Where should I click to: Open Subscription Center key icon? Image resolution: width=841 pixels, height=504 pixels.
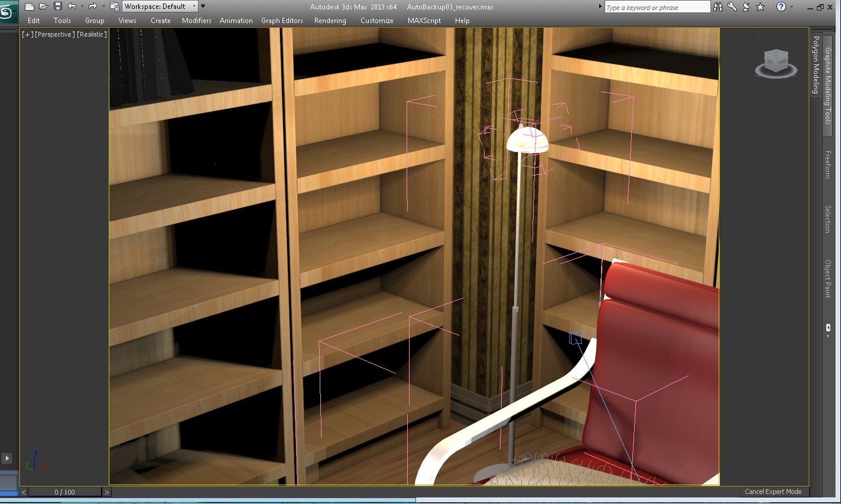[x=732, y=7]
